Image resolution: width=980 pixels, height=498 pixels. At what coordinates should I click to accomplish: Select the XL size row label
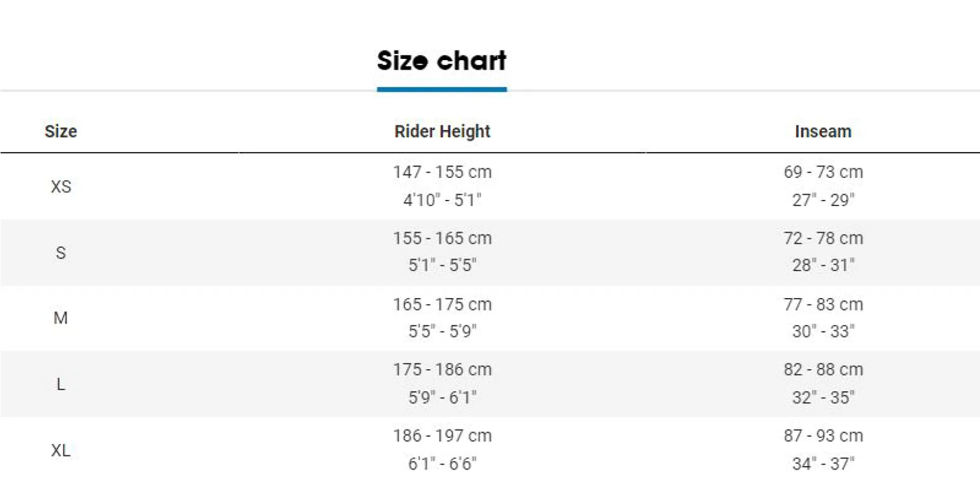61,450
